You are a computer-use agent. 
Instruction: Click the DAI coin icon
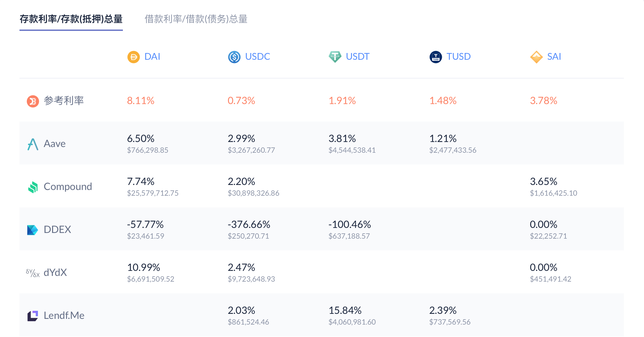(133, 57)
